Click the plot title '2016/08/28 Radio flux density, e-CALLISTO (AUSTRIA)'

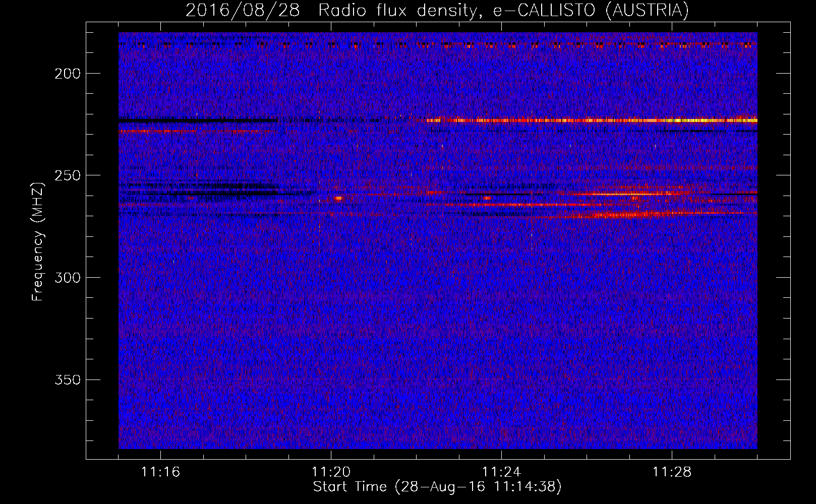click(437, 11)
